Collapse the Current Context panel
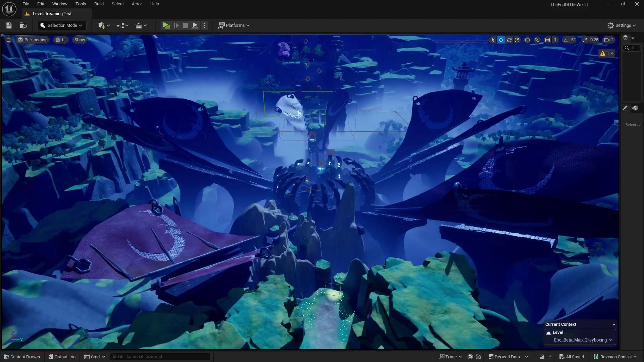The height and width of the screenshot is (362, 644). pyautogui.click(x=614, y=324)
